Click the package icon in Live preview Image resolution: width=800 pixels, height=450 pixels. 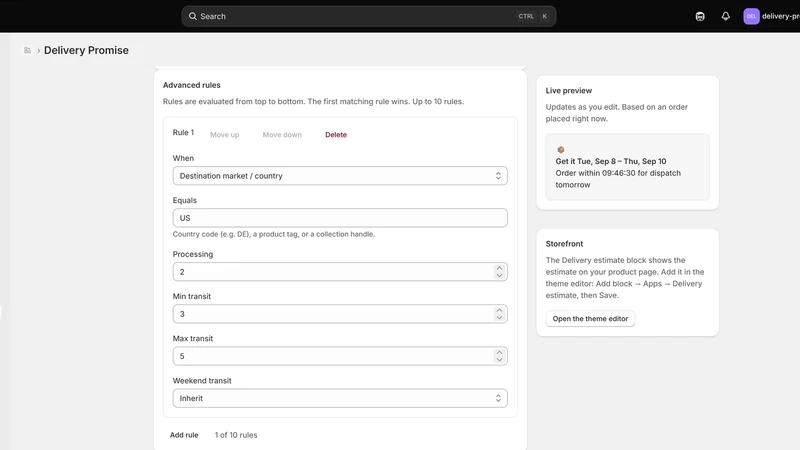[x=560, y=149]
